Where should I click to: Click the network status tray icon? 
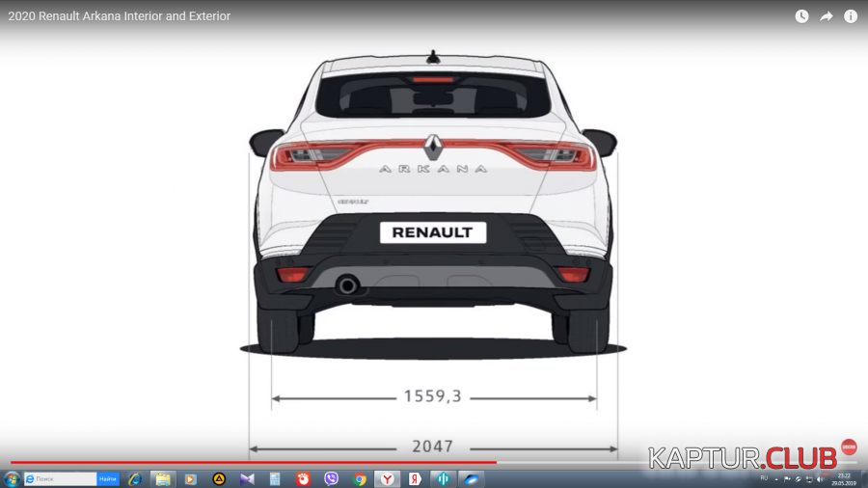click(x=809, y=479)
